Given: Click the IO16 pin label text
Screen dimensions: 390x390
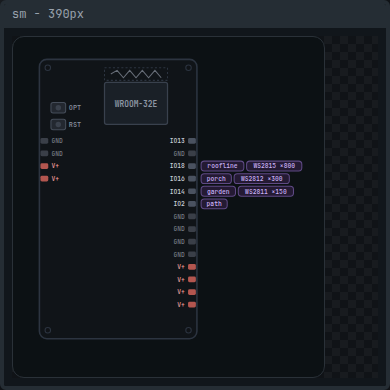Looking at the screenshot, I should tap(177, 179).
